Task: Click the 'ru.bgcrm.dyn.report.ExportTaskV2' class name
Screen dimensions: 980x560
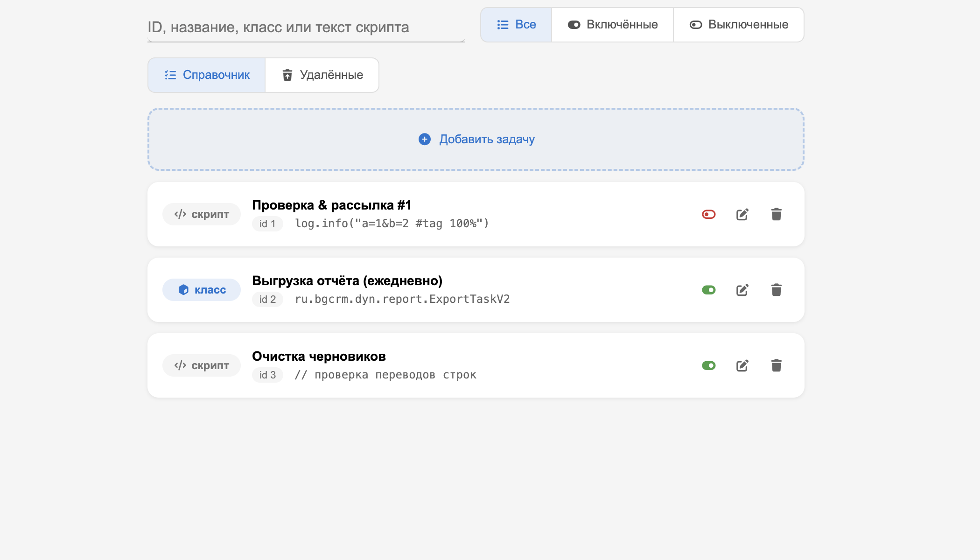Action: coord(402,299)
